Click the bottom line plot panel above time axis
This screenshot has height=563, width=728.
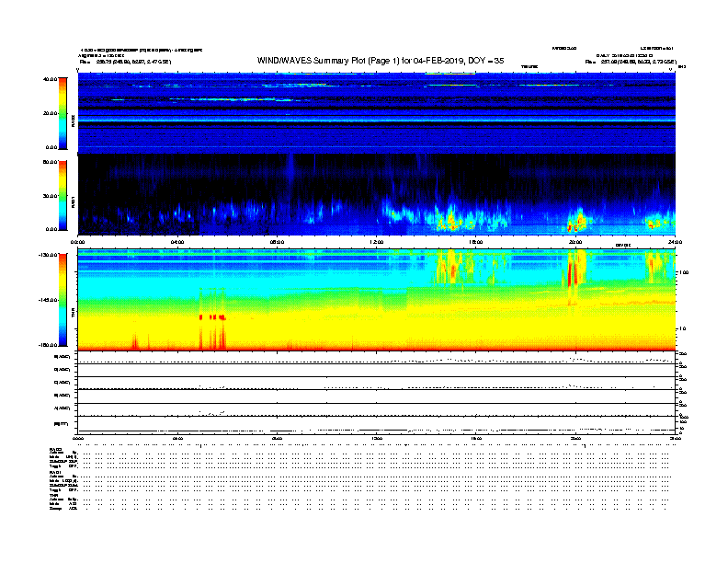pyautogui.click(x=376, y=425)
